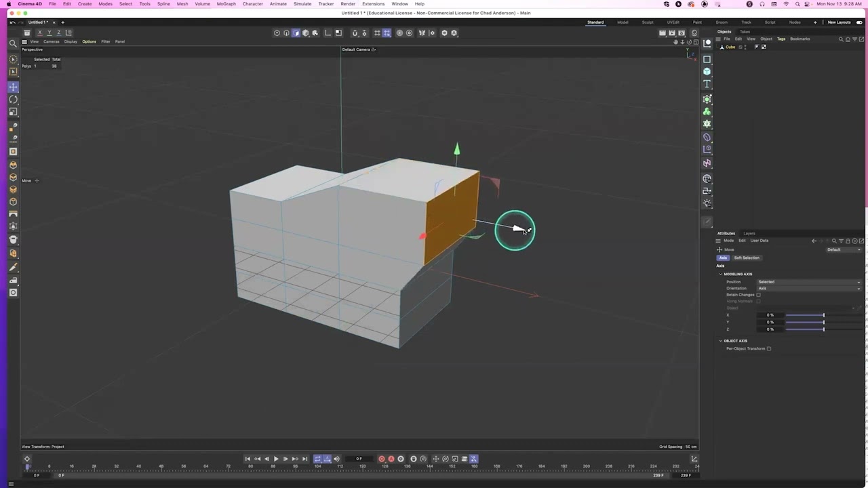
Task: Go back in Attributes manager history
Action: coord(814,241)
